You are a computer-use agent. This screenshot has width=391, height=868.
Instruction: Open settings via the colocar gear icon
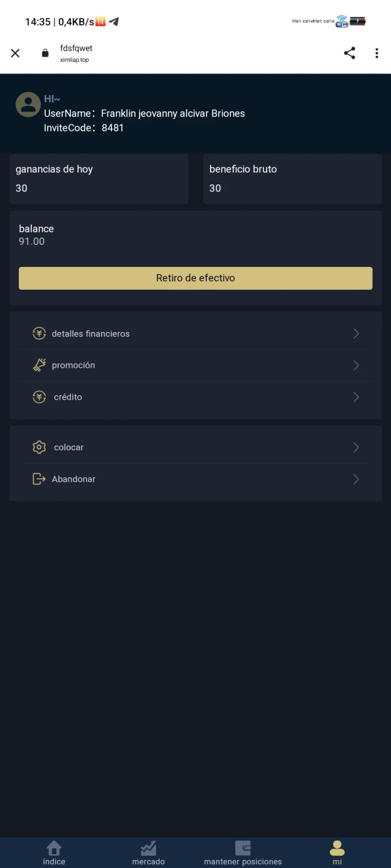39,447
